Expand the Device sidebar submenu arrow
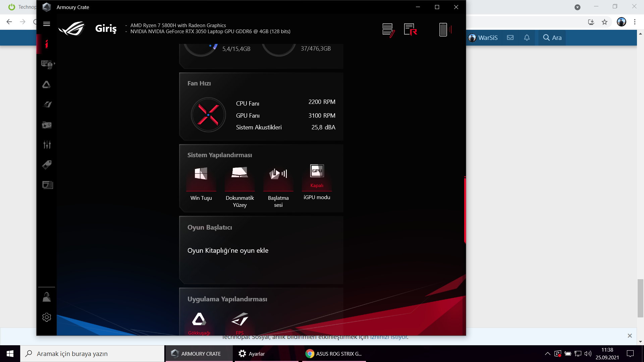This screenshot has height=362, width=644. coord(54,63)
